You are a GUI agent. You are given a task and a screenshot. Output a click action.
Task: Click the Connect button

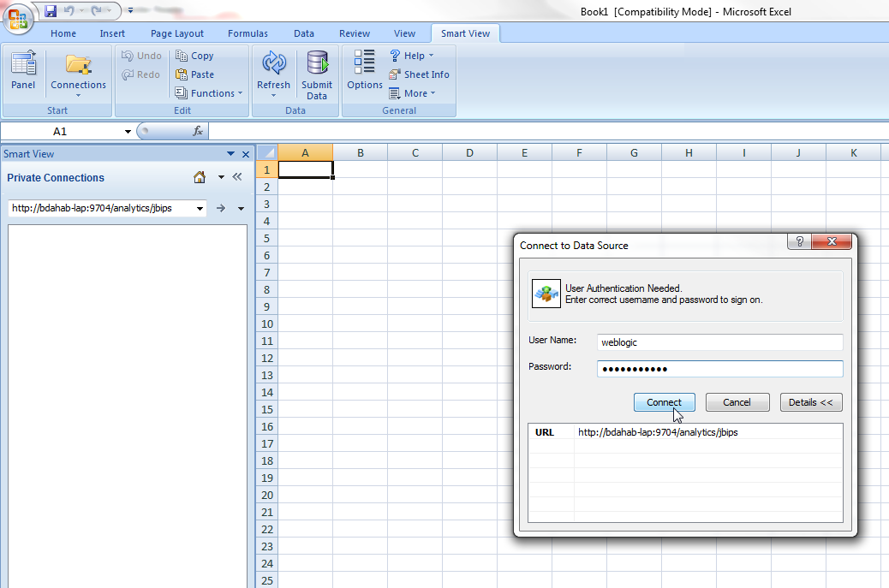(664, 402)
